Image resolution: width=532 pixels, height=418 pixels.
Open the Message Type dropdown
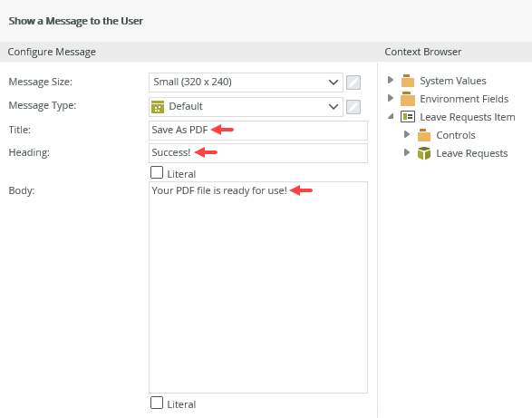click(246, 107)
